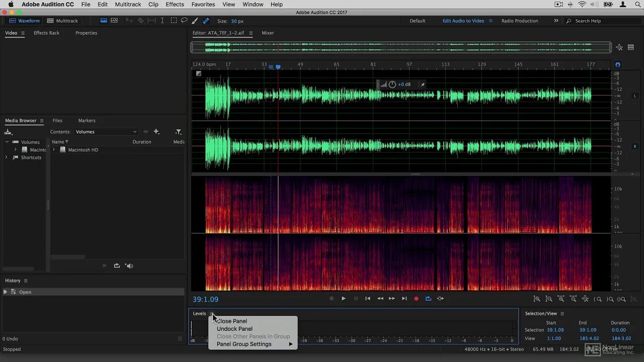Open the Contents Volumes dropdown
644x362 pixels.
click(x=106, y=132)
